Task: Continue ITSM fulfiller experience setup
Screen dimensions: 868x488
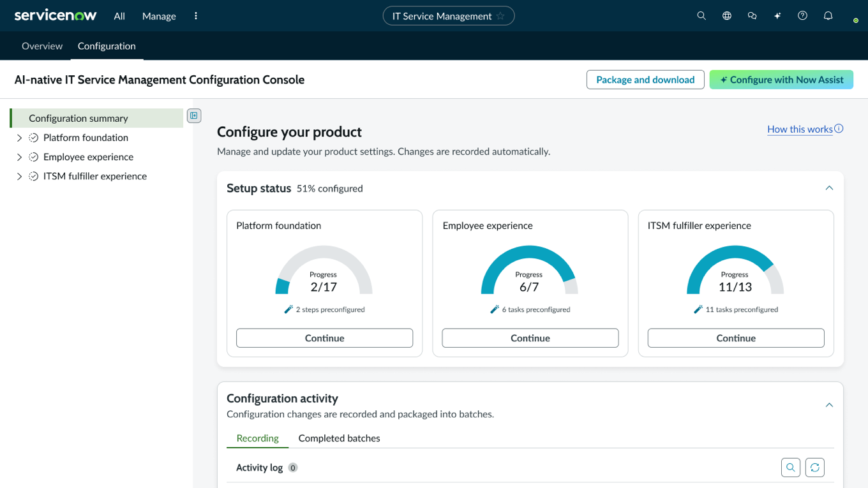Action: [736, 338]
